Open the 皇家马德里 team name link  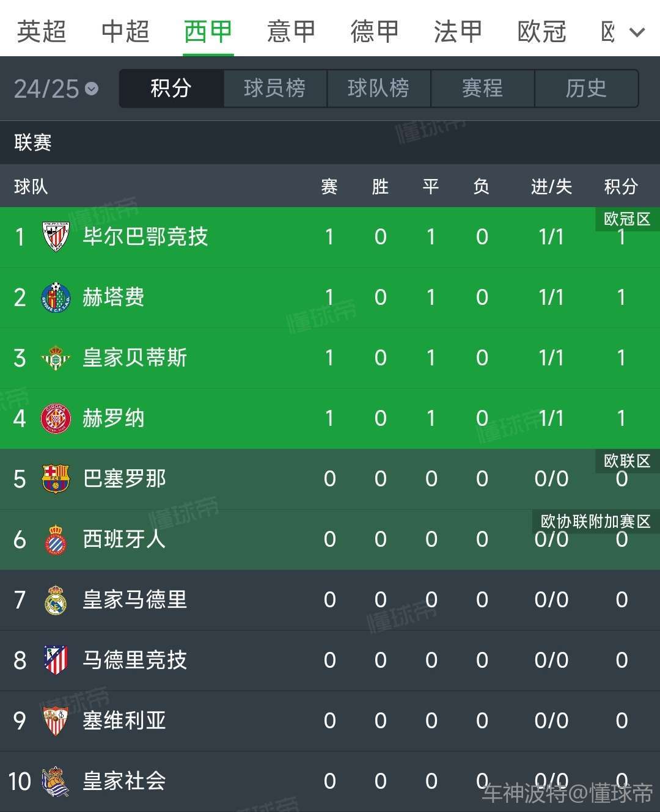(x=135, y=600)
